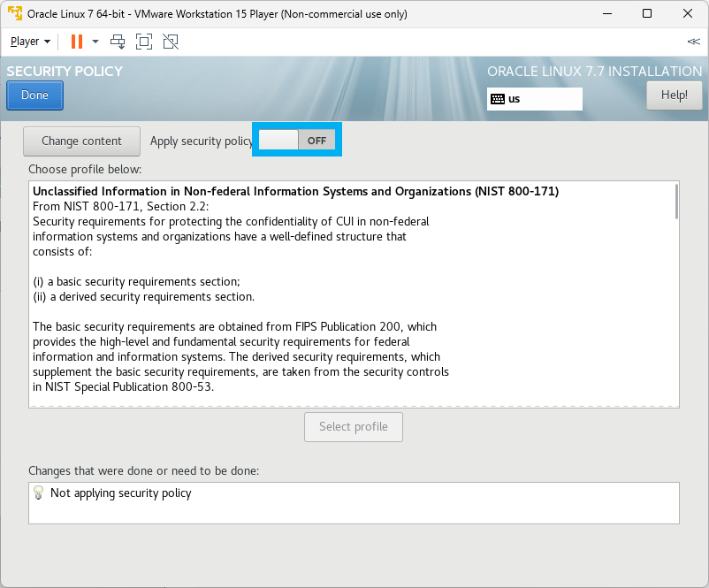709x588 pixels.
Task: Click the 'Not applying security policy' message
Action: click(121, 493)
